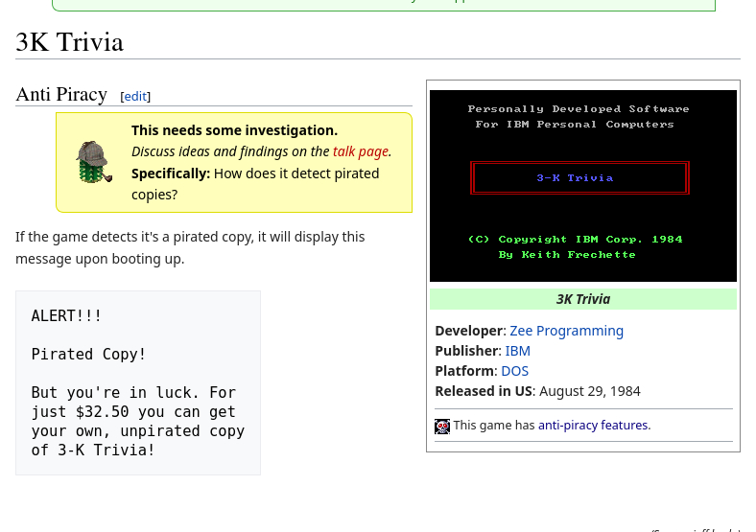The width and height of the screenshot is (756, 532).
Task: Click the 'This needs some investigation' bold text
Action: [234, 130]
